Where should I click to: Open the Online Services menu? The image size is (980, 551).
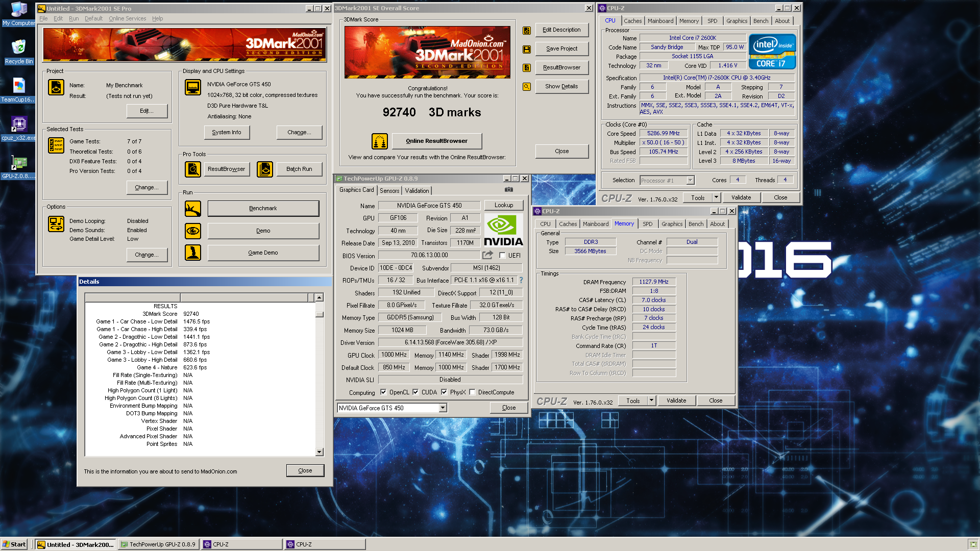[127, 18]
